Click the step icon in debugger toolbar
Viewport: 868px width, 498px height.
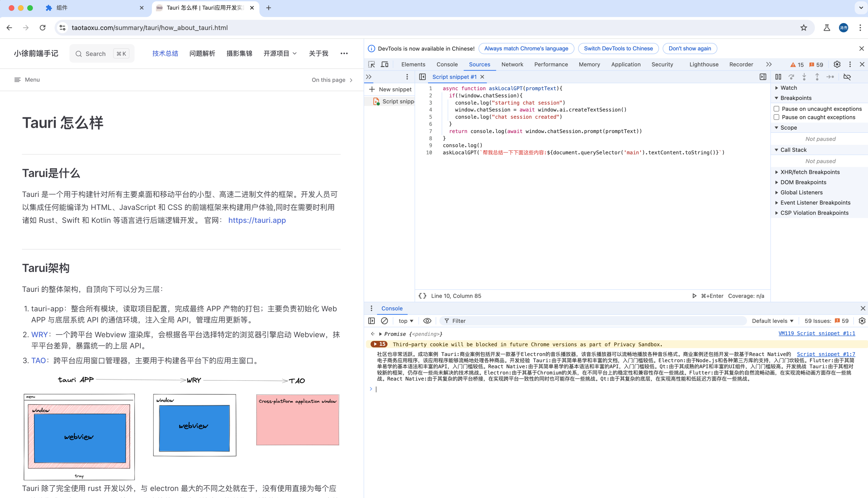tap(830, 77)
